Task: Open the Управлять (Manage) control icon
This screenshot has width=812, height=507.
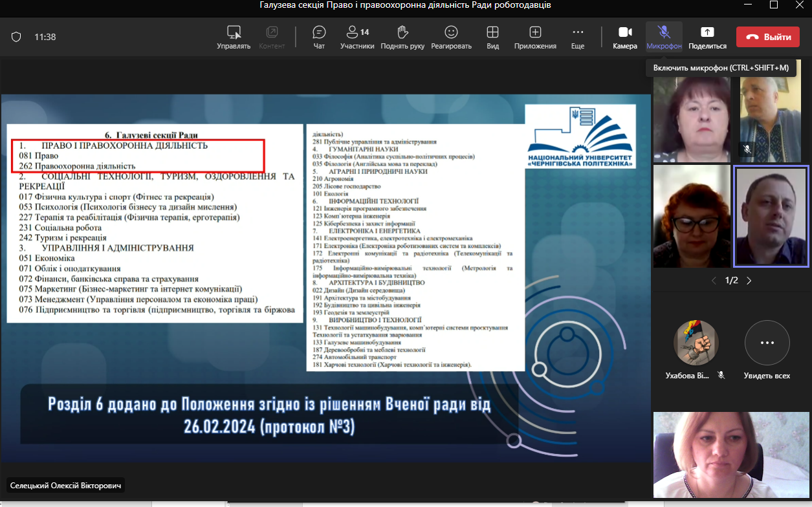Action: (234, 32)
